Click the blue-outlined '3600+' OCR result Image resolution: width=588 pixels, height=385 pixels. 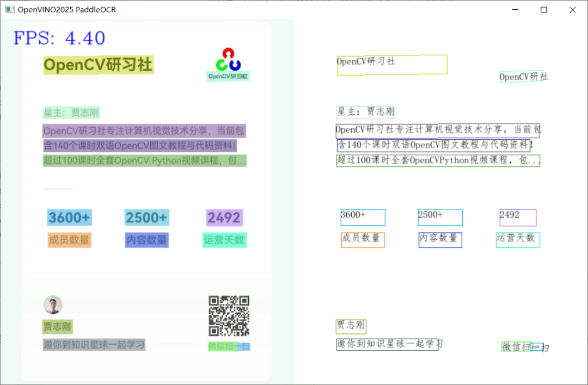coord(363,217)
